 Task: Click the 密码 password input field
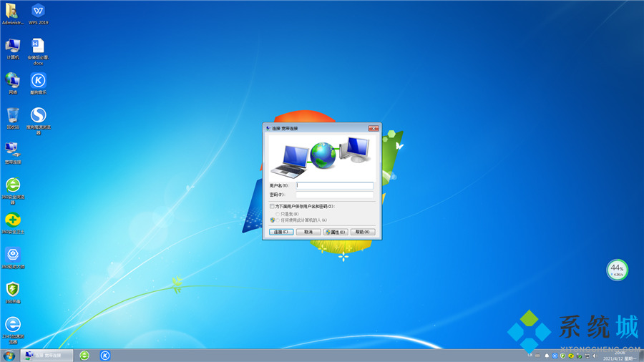[334, 195]
